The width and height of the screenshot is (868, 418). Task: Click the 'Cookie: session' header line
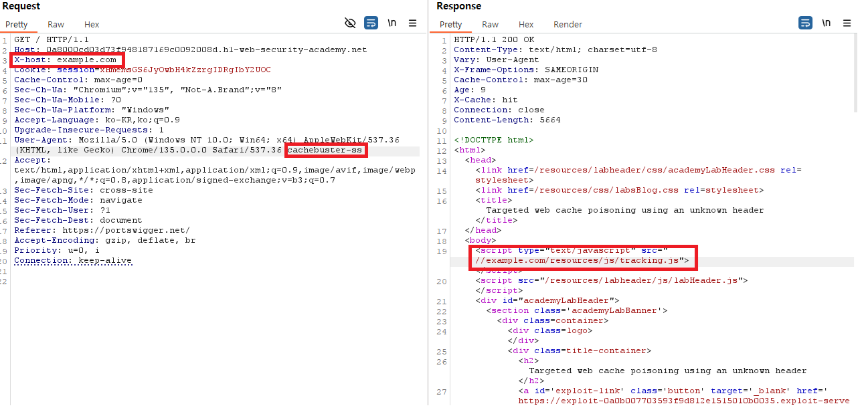pos(143,70)
